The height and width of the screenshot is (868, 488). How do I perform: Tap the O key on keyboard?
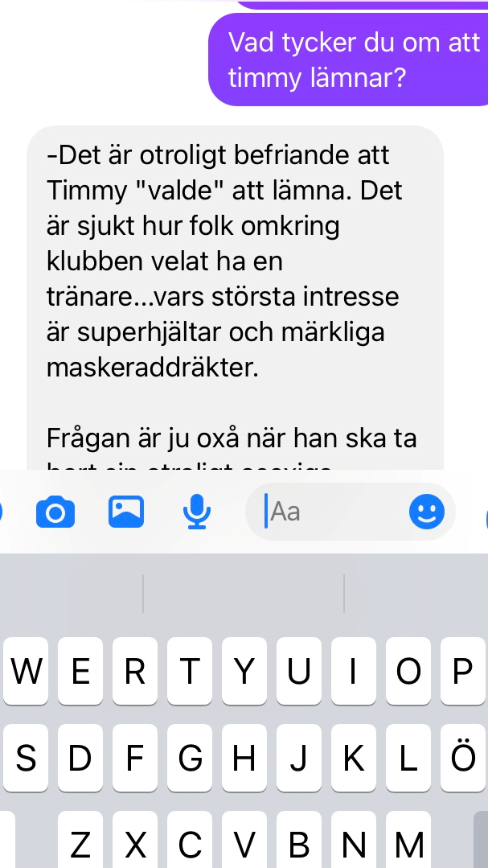(x=408, y=671)
